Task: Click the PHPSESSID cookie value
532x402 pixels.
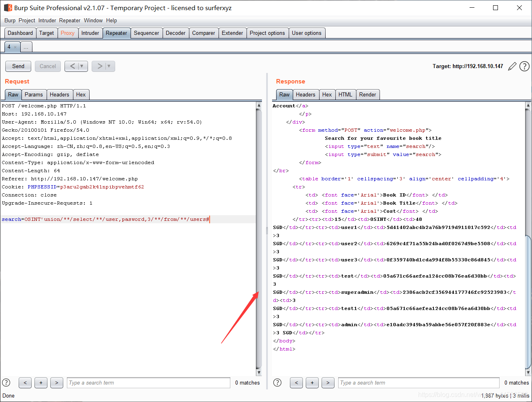Action: tap(102, 187)
